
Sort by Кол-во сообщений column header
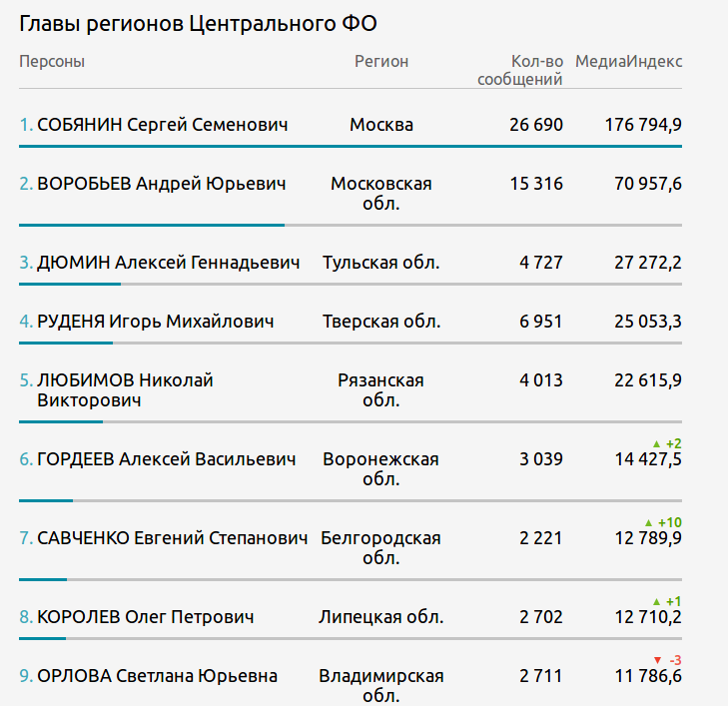pyautogui.click(x=520, y=71)
